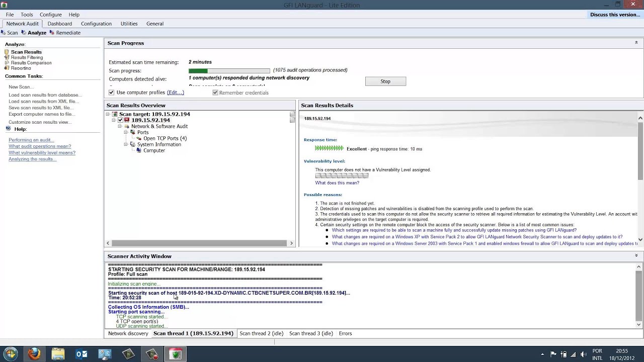The width and height of the screenshot is (644, 362).
Task: Click the Edit... computer profiles link
Action: tap(176, 93)
